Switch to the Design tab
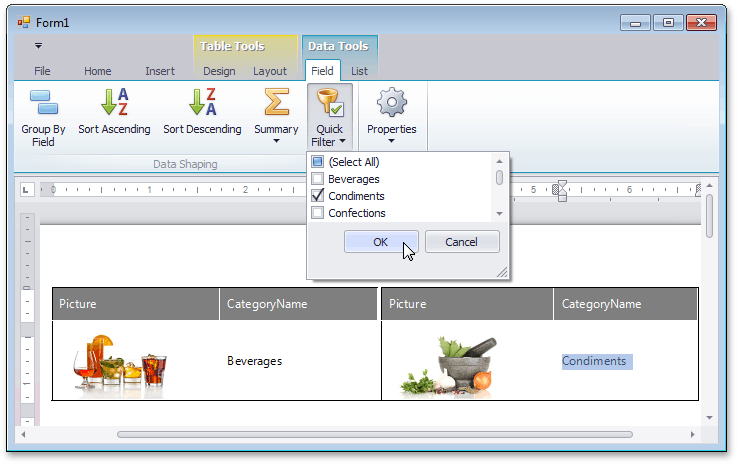 219,71
